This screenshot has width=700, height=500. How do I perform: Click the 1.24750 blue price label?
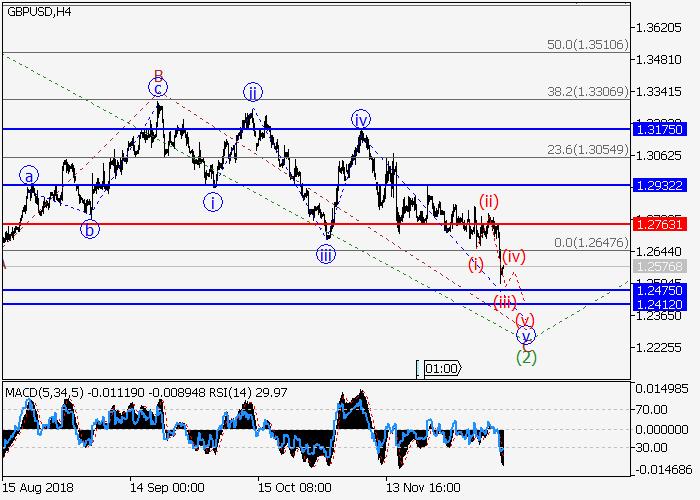(x=660, y=291)
